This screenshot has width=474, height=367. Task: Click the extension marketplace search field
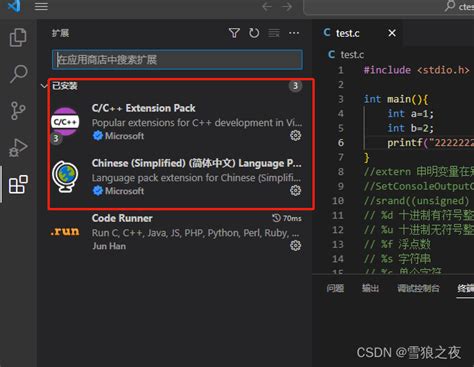(x=177, y=60)
